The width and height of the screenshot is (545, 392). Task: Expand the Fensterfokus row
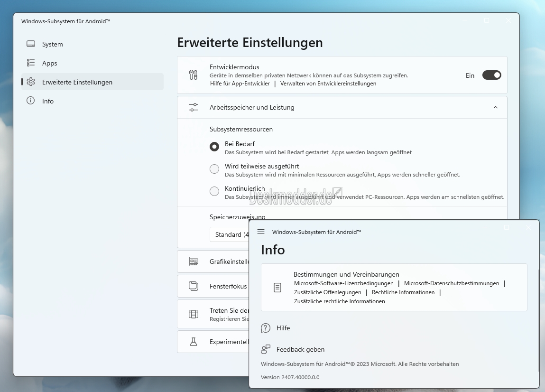coord(213,286)
